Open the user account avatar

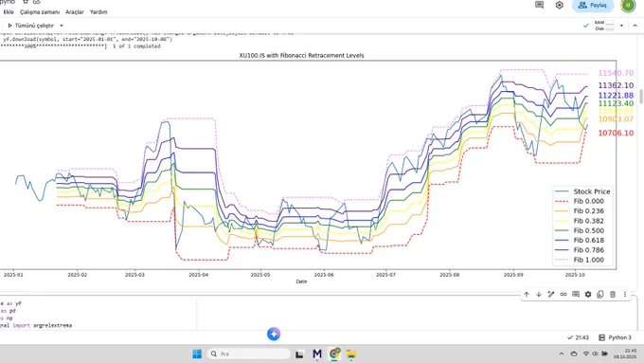tap(628, 6)
